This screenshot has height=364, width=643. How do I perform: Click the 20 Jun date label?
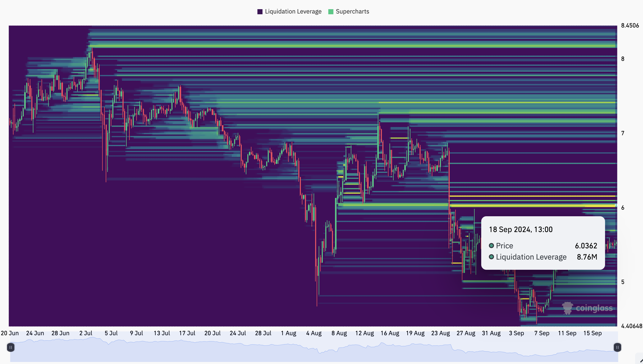[x=10, y=333]
